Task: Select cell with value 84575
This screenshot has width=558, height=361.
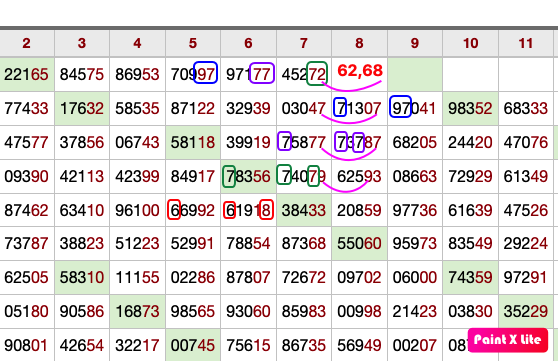Action: click(x=82, y=74)
